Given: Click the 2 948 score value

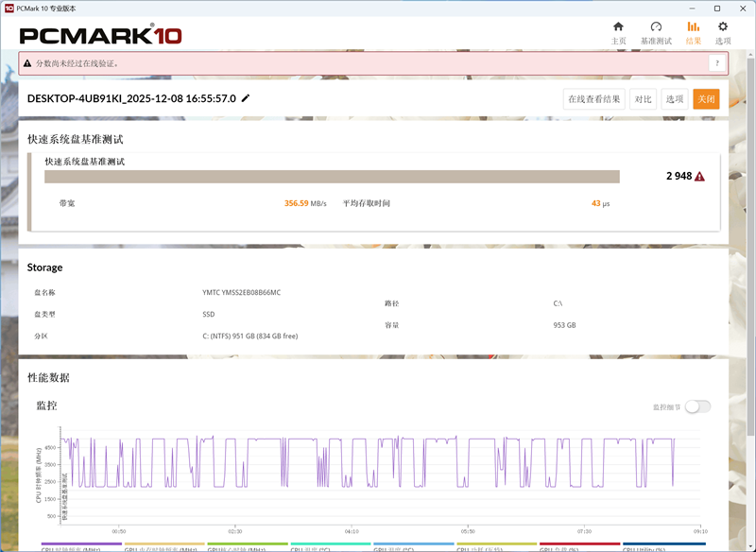Looking at the screenshot, I should [x=679, y=177].
